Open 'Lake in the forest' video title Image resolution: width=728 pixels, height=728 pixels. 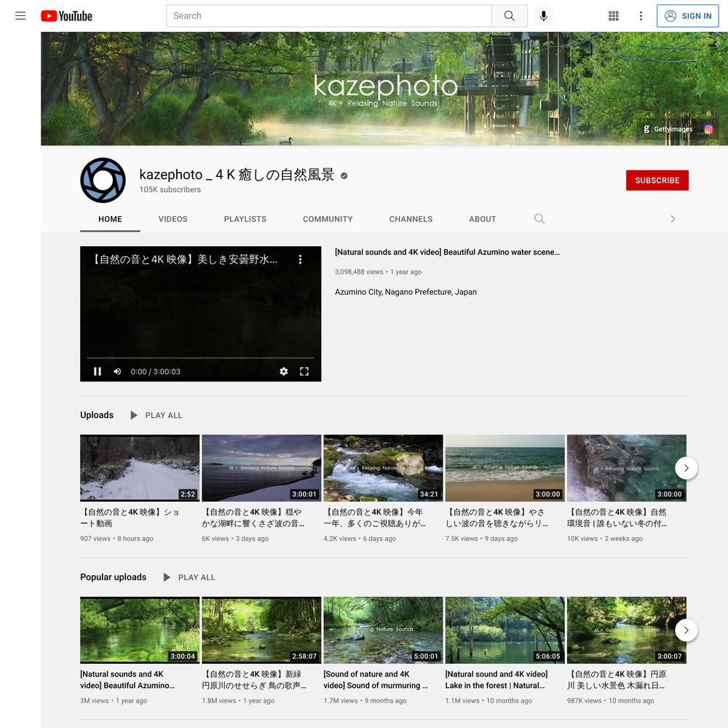496,680
